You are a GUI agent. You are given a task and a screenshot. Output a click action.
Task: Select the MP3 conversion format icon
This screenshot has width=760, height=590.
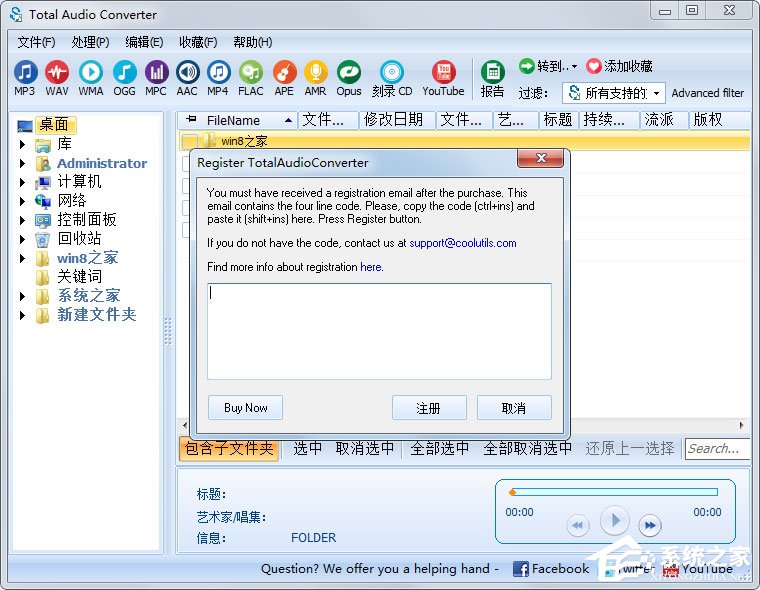click(x=25, y=78)
